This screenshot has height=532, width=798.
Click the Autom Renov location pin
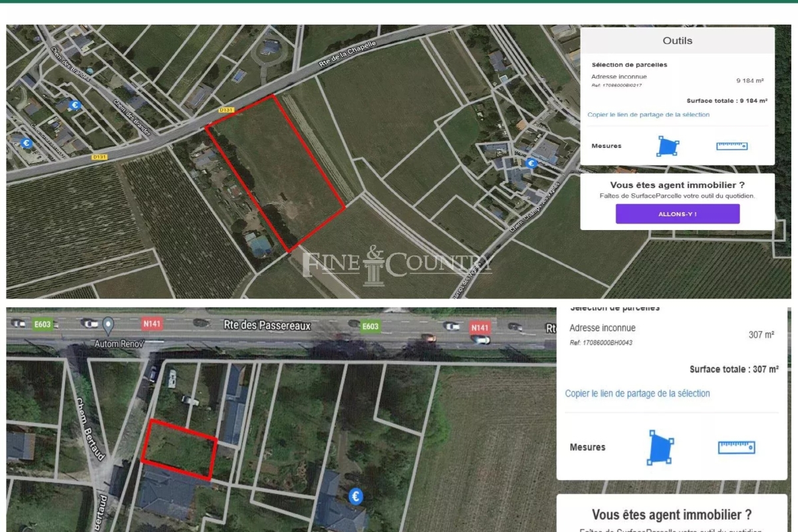click(108, 325)
